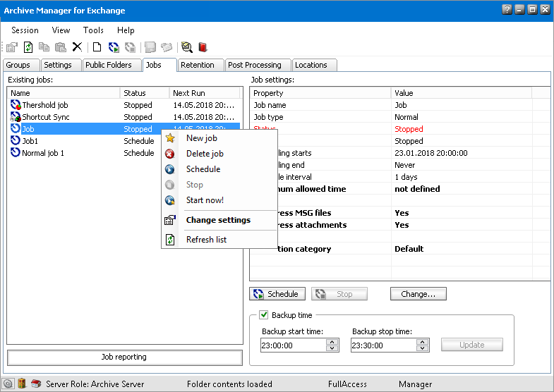This screenshot has width=554, height=392.
Task: Open the Tools menu
Action: (x=93, y=30)
